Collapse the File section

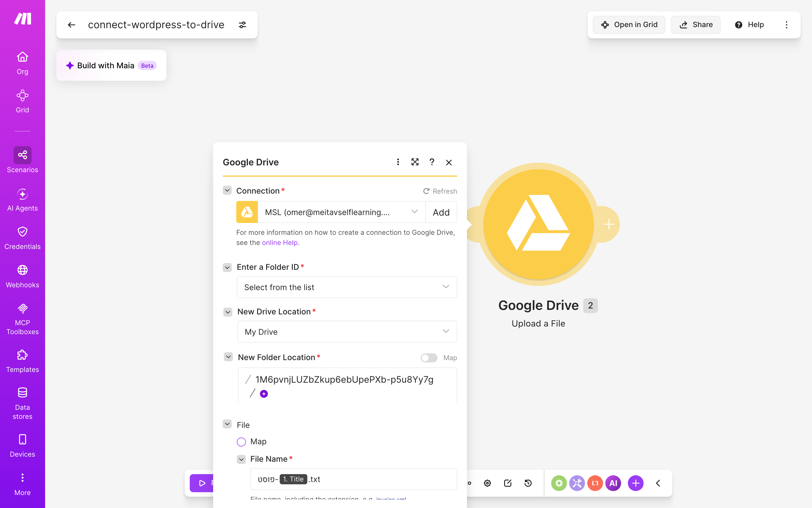pyautogui.click(x=227, y=424)
